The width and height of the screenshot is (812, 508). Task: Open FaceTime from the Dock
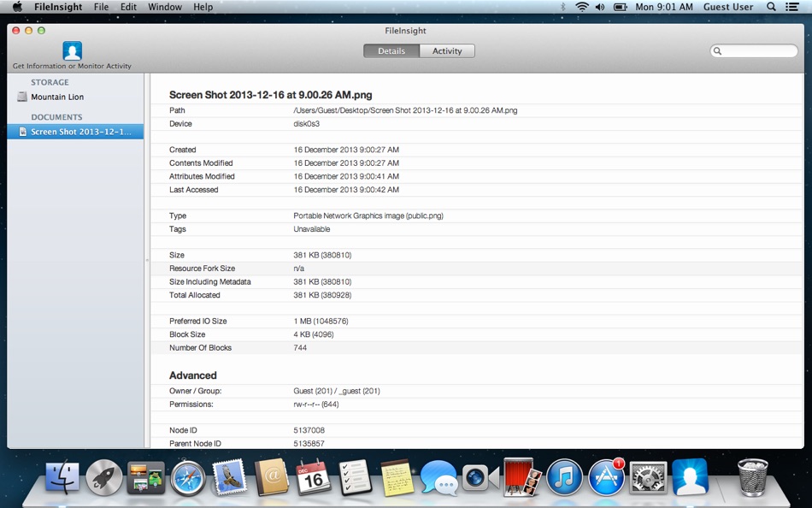pyautogui.click(x=480, y=477)
